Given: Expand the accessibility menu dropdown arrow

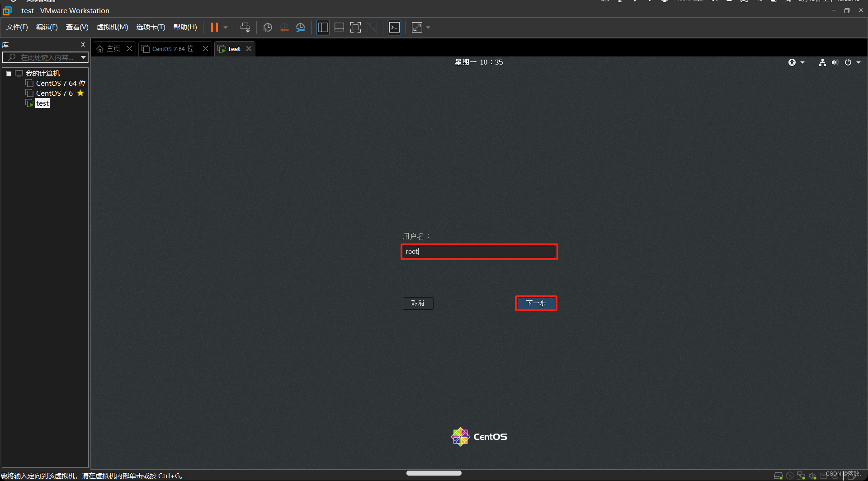Looking at the screenshot, I should [x=802, y=62].
